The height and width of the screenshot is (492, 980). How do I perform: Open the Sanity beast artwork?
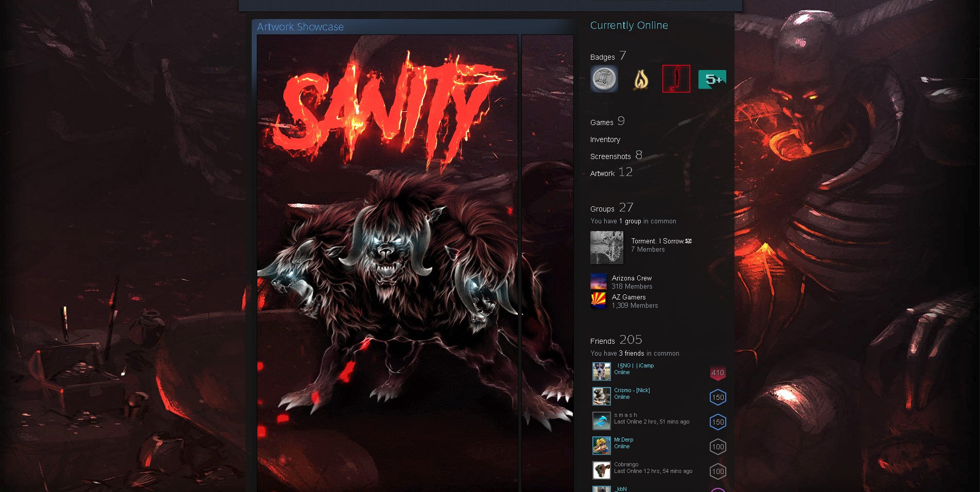tap(388, 263)
